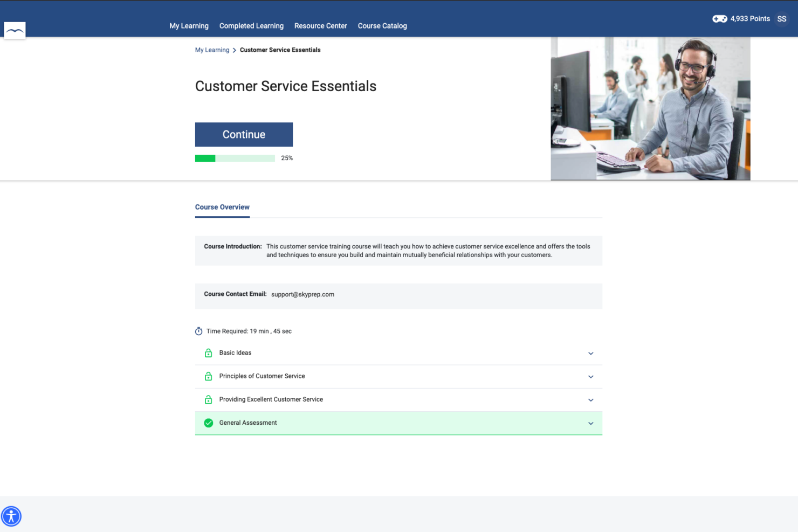
Task: Expand Providing Excellent Customer Service chevron
Action: coord(590,400)
